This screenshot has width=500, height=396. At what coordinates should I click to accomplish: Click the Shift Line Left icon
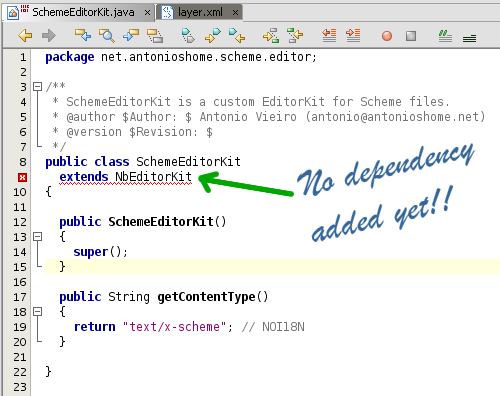[x=329, y=35]
